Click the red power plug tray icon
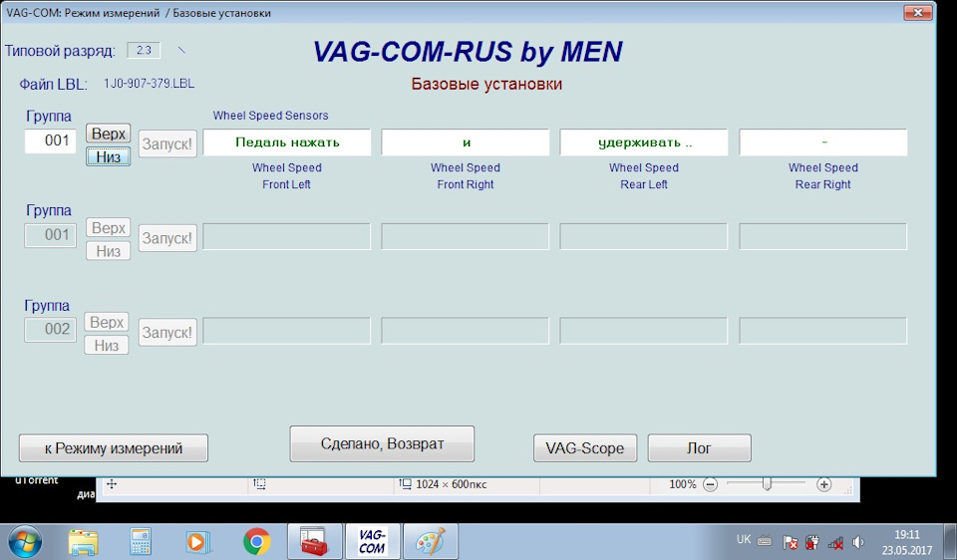Screen dimensions: 957x560 click(812, 542)
